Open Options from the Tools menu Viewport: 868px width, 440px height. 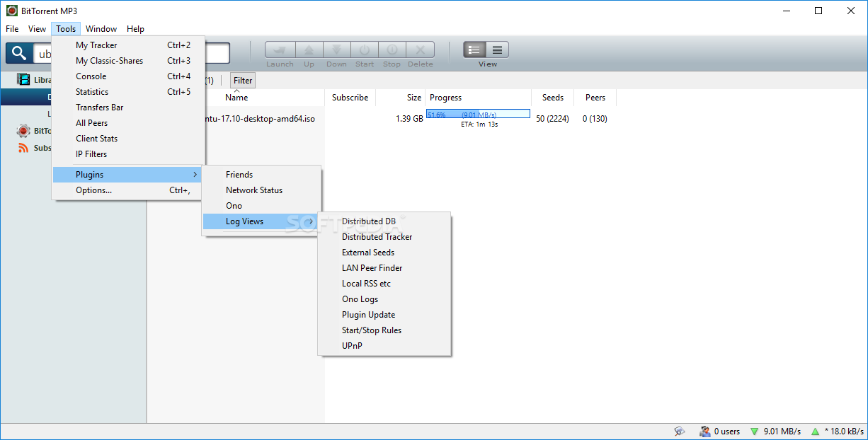pyautogui.click(x=129, y=190)
